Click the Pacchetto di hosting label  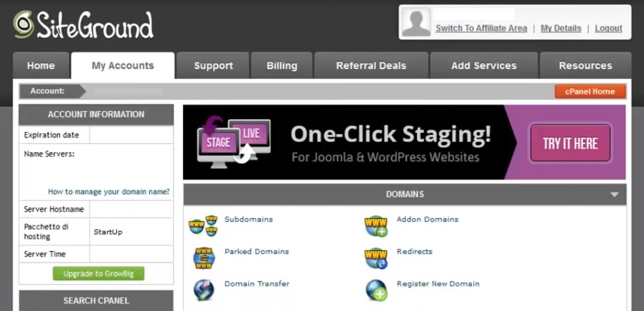[x=46, y=232]
